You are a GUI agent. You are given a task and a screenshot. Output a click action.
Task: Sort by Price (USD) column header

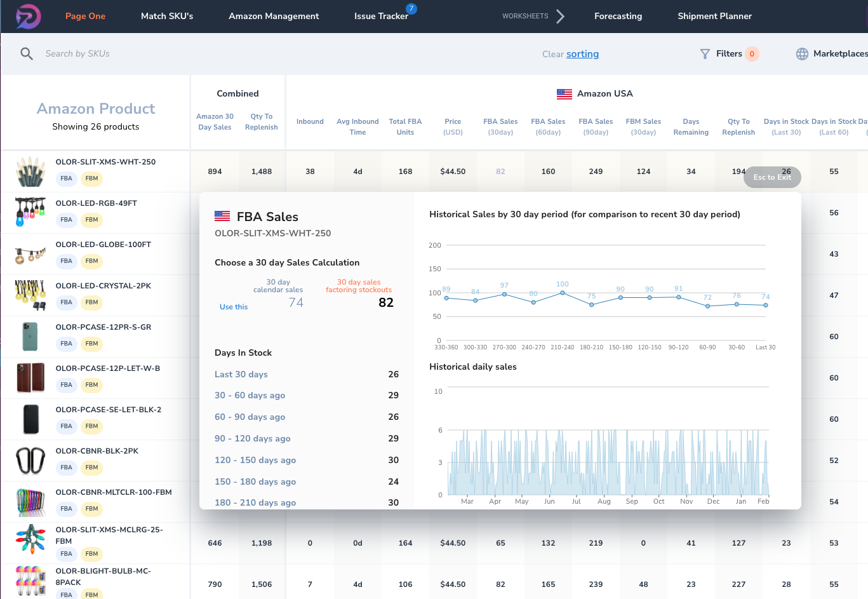pyautogui.click(x=453, y=126)
